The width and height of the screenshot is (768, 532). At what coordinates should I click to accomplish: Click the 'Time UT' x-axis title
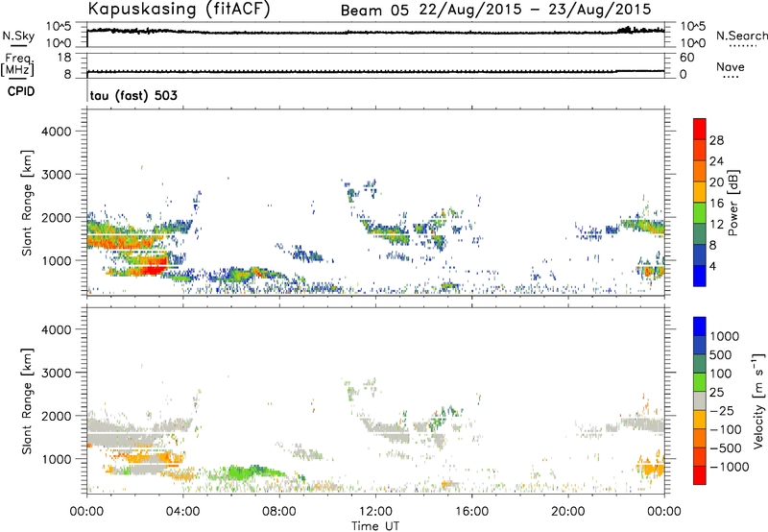pos(375,526)
